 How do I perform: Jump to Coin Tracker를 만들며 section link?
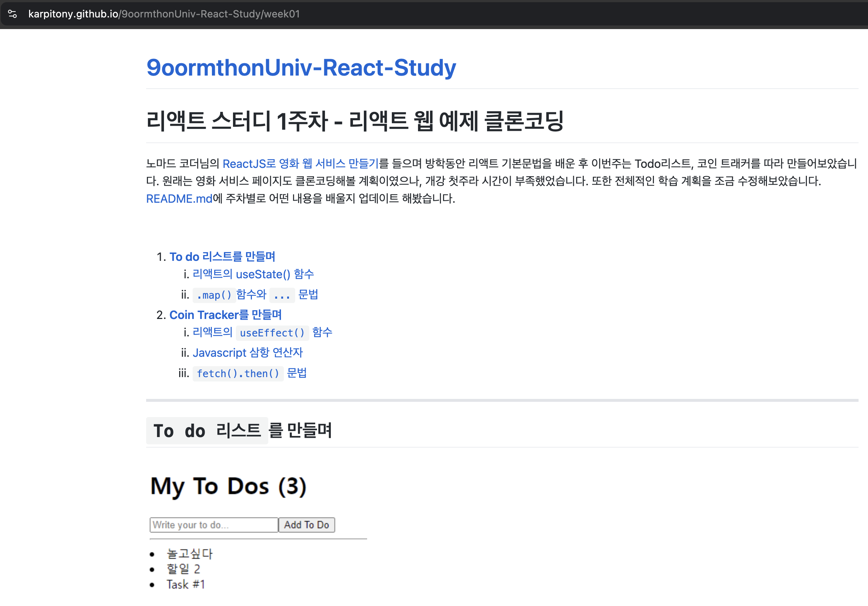pos(225,315)
